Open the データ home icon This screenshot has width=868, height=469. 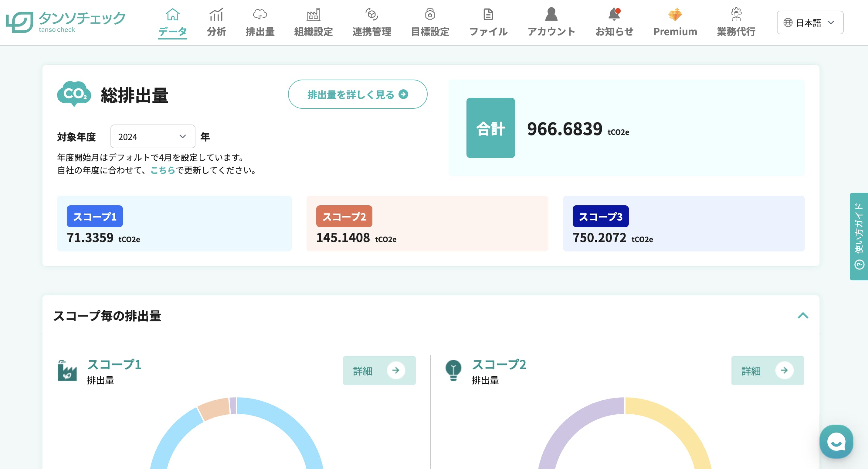[x=172, y=15]
